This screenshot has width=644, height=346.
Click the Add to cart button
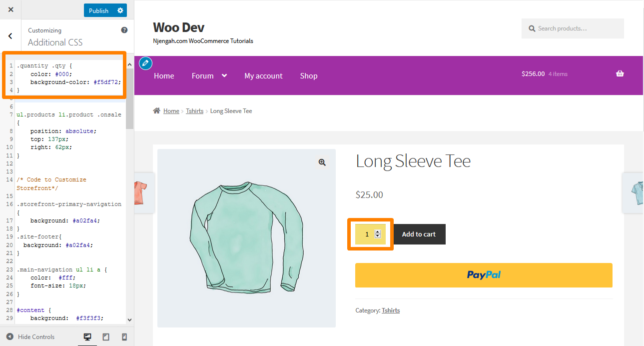pyautogui.click(x=419, y=234)
